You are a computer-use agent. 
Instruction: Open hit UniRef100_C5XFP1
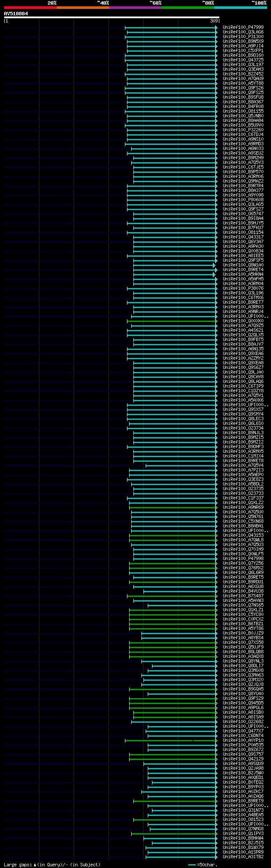point(243,50)
